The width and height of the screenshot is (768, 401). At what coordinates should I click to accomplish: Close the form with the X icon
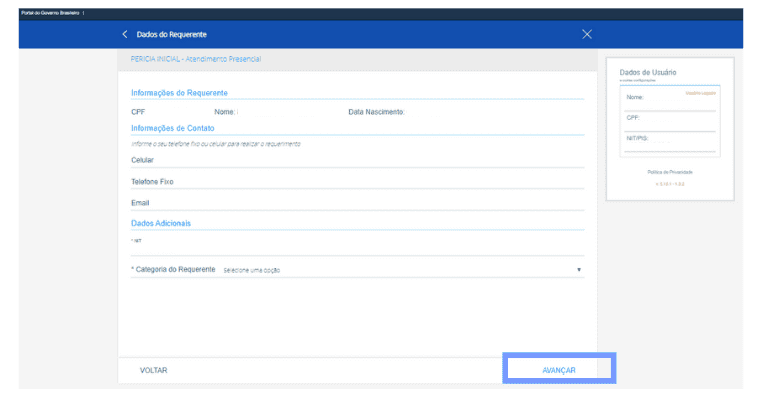click(x=587, y=34)
